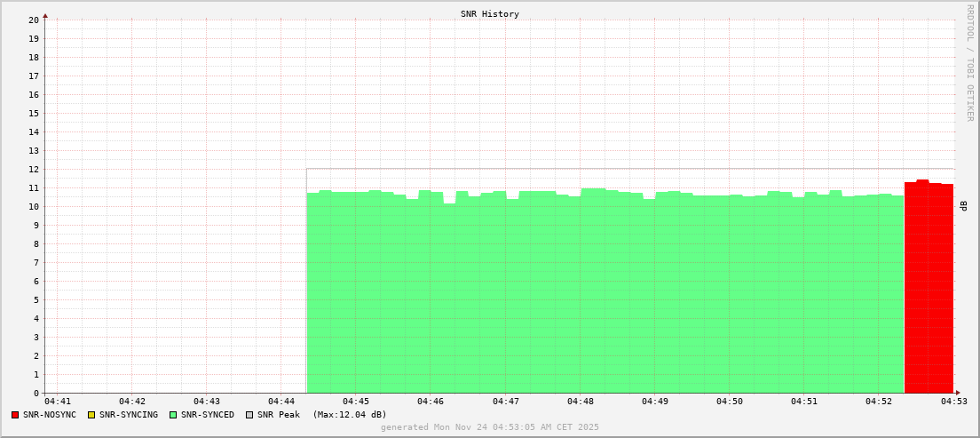Click the 04:48 time axis label
Screen dimensions: 980x438
point(580,402)
